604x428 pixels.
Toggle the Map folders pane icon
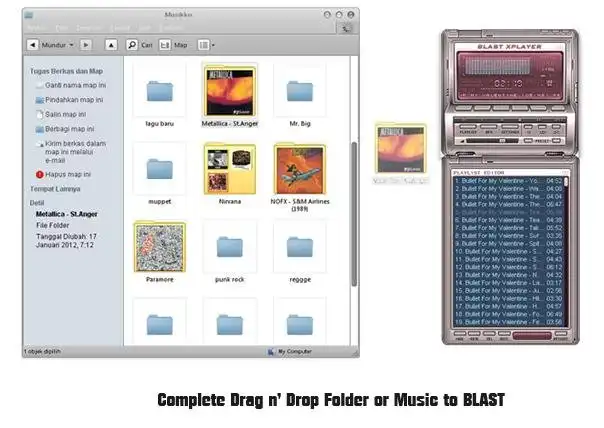[x=165, y=45]
